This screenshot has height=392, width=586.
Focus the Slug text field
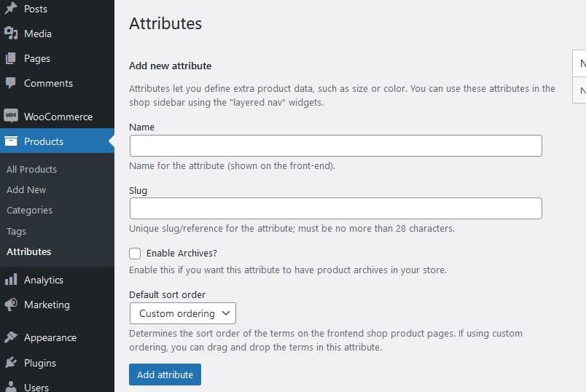[x=335, y=208]
